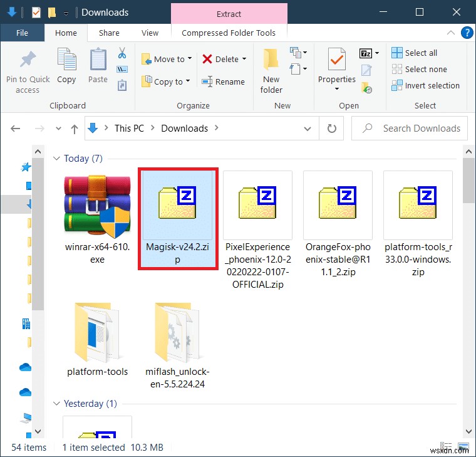Switch to details view icon in status bar
This screenshot has height=457, width=476.
(x=446, y=446)
